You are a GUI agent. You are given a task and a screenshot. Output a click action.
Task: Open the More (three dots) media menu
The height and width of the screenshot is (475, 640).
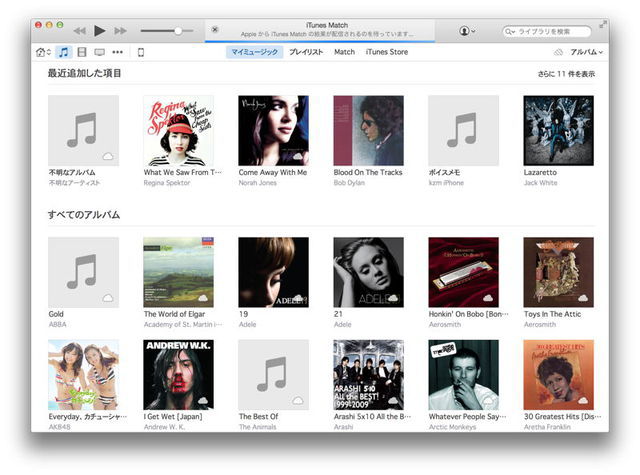(x=117, y=52)
